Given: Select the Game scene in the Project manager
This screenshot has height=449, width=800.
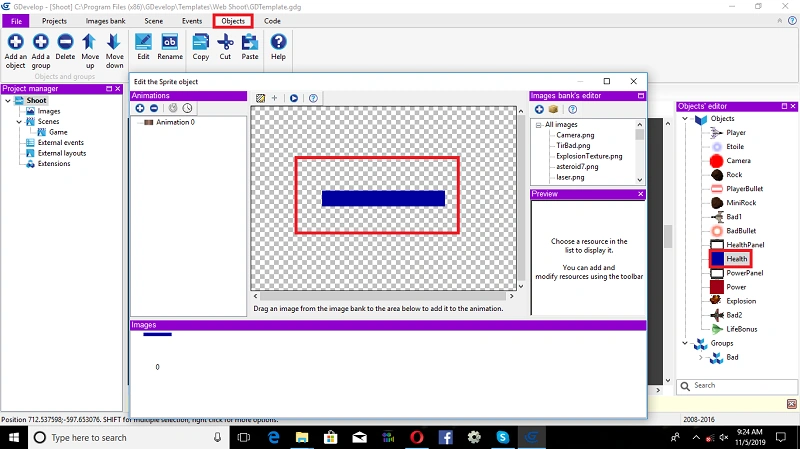Looking at the screenshot, I should pyautogui.click(x=58, y=132).
